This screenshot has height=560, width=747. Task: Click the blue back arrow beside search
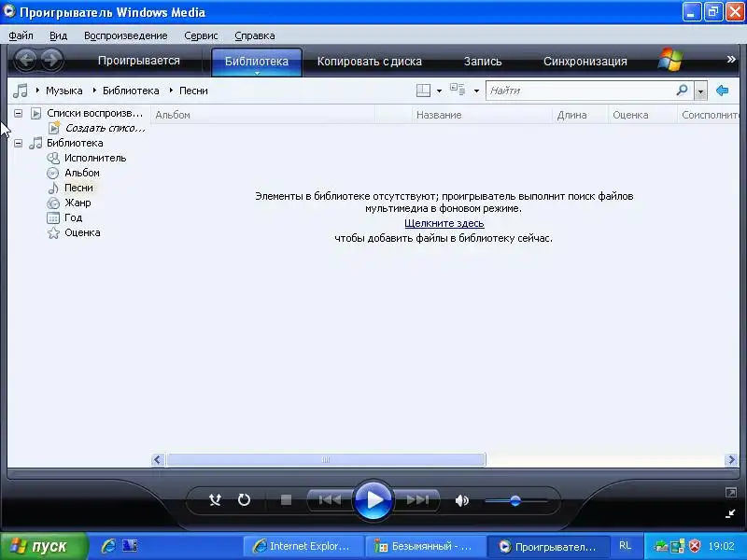tap(722, 90)
